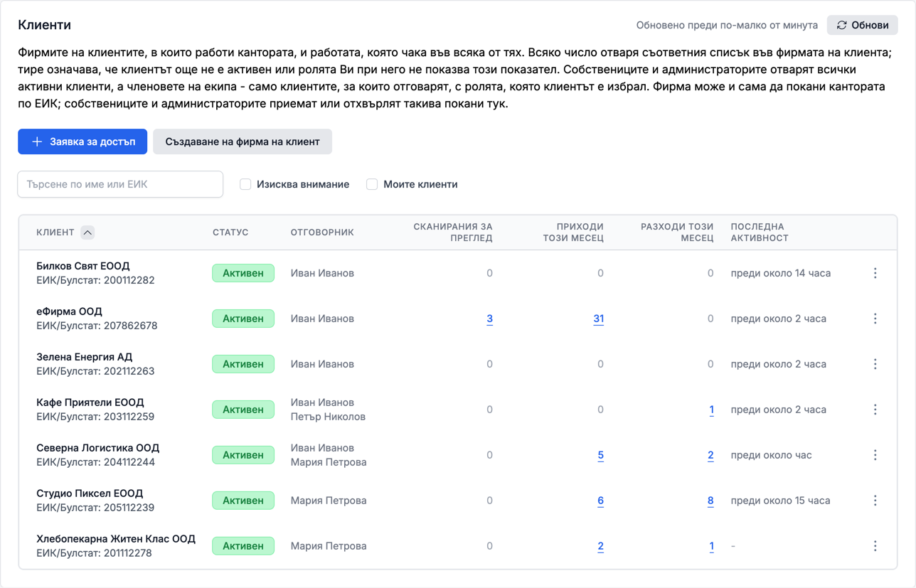Open row menu for Билков Свят ЕООД
916x588 pixels.
875,273
